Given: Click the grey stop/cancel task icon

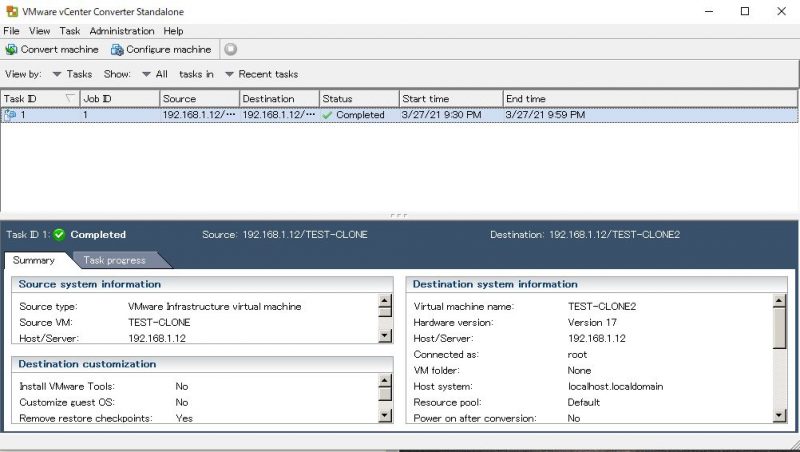Looking at the screenshot, I should click(231, 49).
